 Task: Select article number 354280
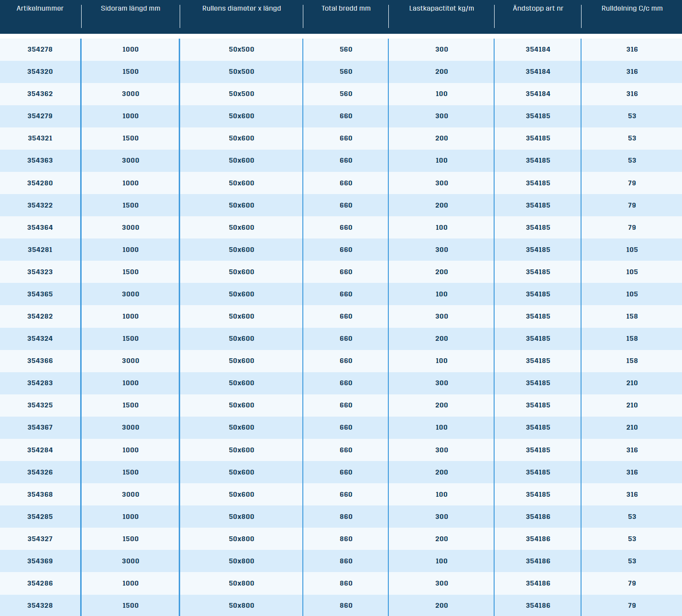point(40,183)
